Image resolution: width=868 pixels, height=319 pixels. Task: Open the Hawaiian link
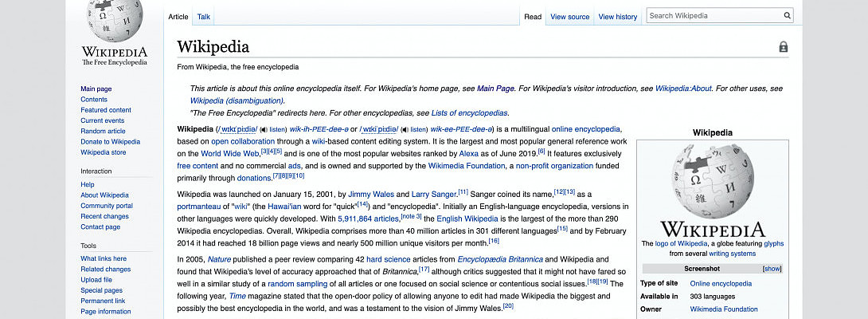284,207
